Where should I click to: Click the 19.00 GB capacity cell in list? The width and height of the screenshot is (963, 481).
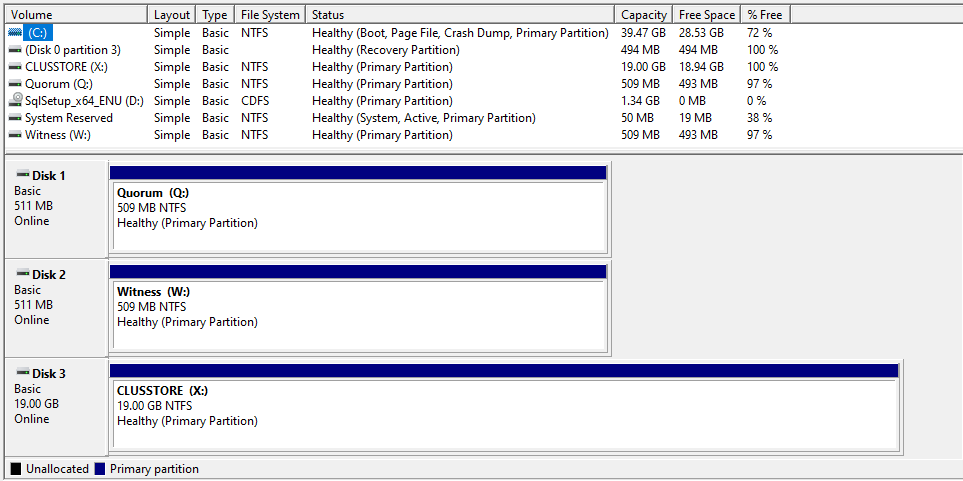pyautogui.click(x=643, y=66)
